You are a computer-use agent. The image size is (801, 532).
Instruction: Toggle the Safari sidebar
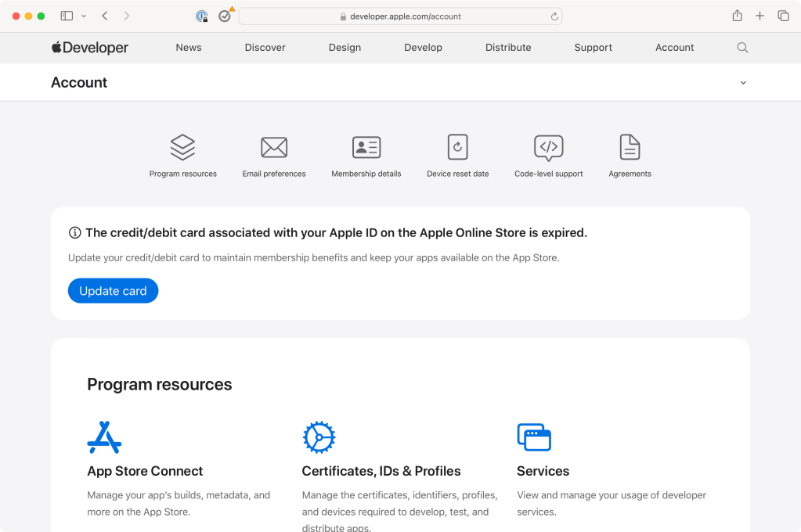(x=67, y=16)
